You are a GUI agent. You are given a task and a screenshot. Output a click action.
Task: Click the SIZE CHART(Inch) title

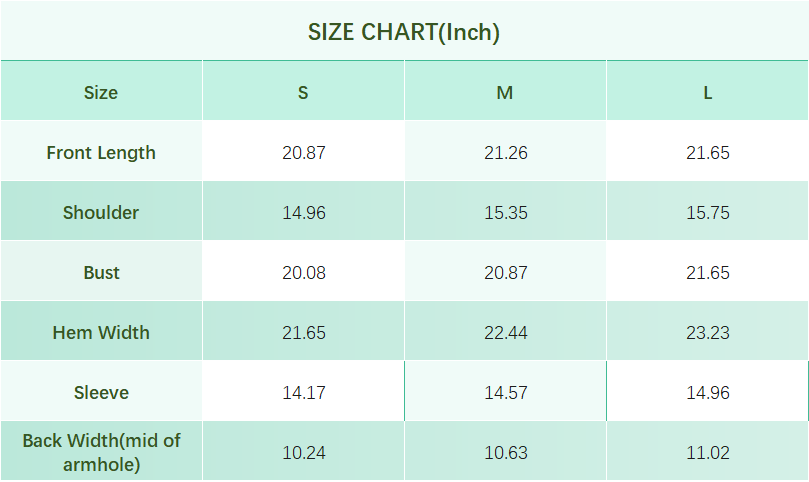404,32
